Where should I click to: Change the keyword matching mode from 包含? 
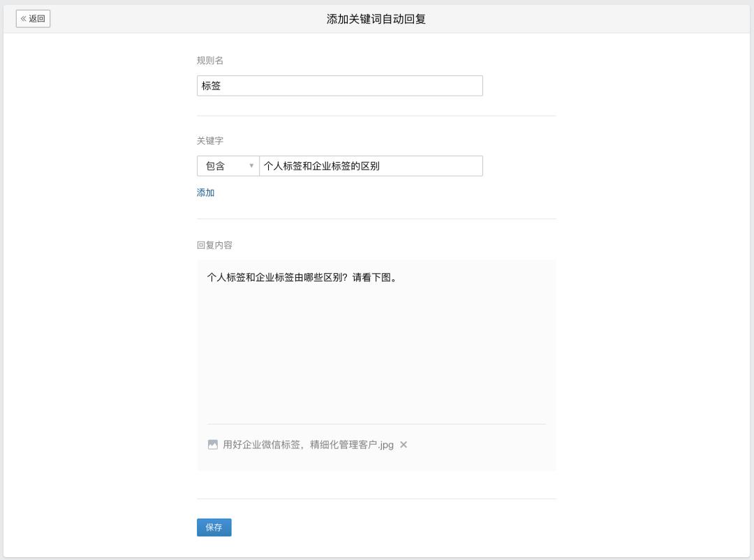click(227, 165)
